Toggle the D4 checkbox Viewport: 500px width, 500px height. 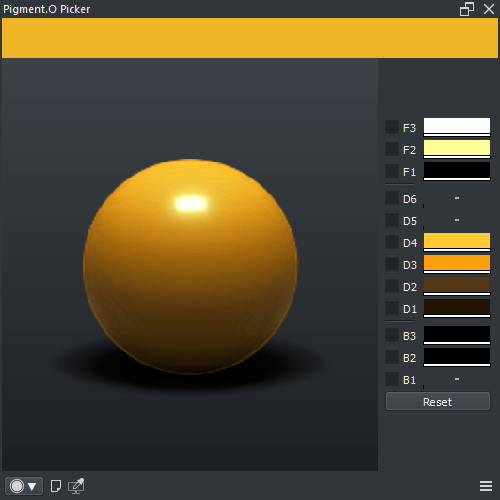pos(392,242)
